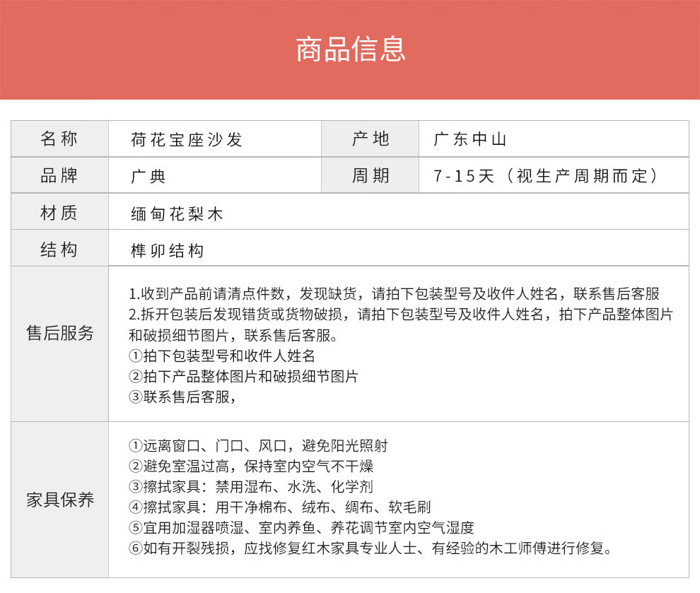Viewport: 700px width, 593px height.
Task: Select the 名称 label cell
Action: click(x=59, y=139)
